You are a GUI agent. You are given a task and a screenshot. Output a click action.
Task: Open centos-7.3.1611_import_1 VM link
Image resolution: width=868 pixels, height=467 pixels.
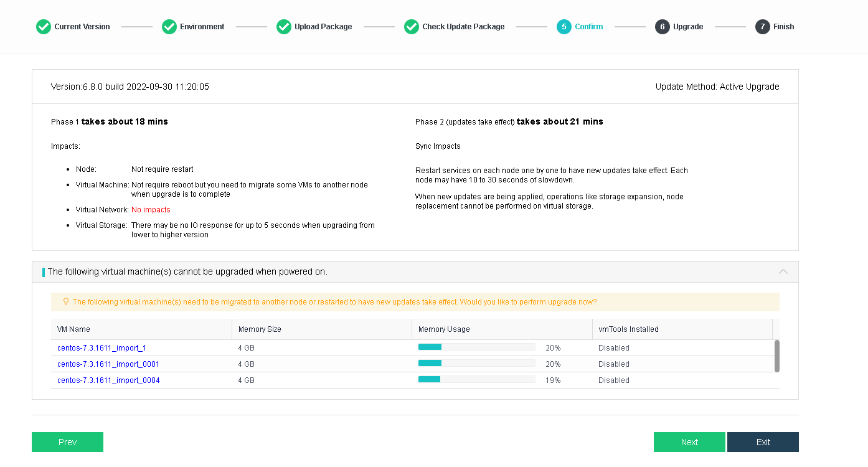click(101, 348)
